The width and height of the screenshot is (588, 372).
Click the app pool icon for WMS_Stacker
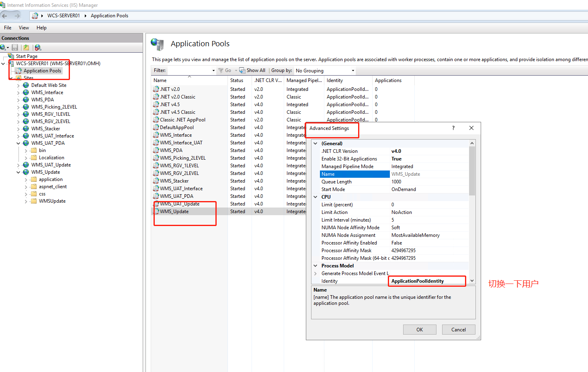coord(156,181)
